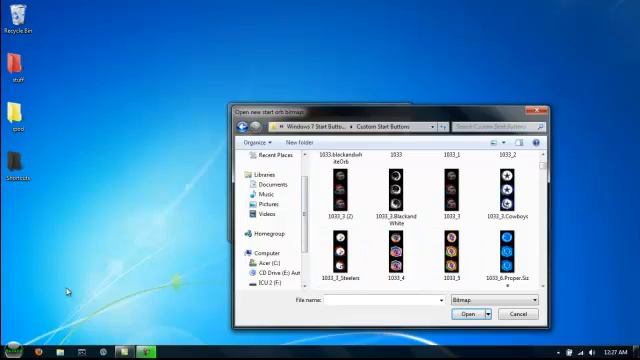This screenshot has height=360, width=640.
Task: Open the Help question mark icon
Action: tap(536, 142)
